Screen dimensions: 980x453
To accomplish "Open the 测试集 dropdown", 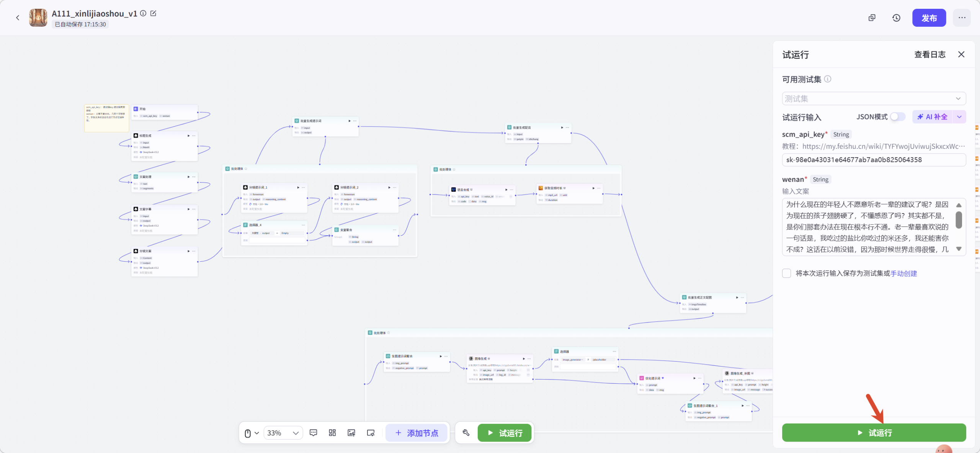I will 874,98.
